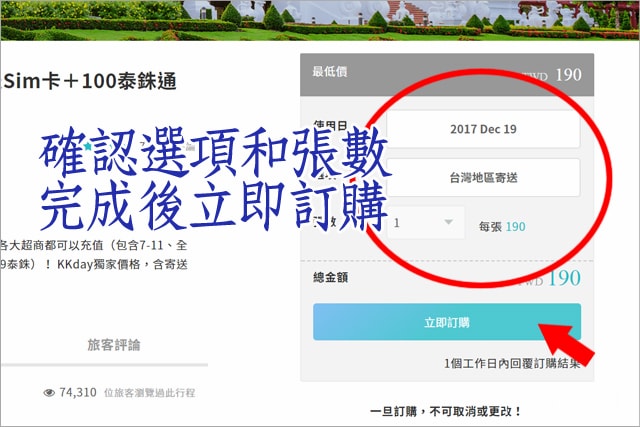This screenshot has height=427, width=640.
Task: Click the blue 確認選項和張數 annotation text
Action: pos(213,154)
